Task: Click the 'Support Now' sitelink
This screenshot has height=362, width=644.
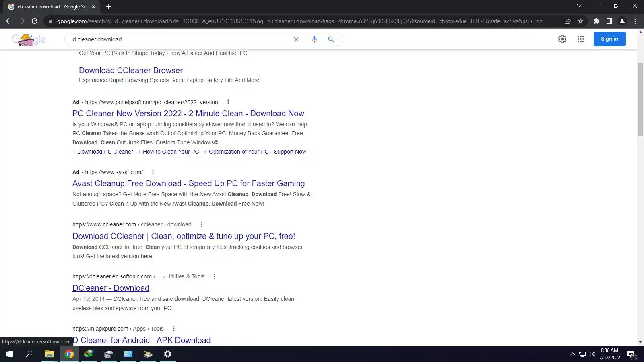Action: click(290, 152)
